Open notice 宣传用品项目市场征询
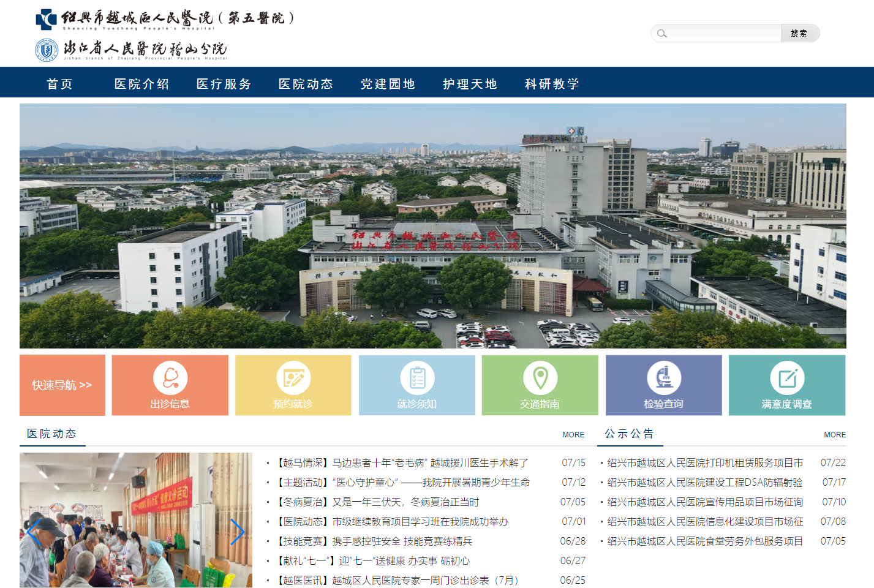 [x=705, y=502]
